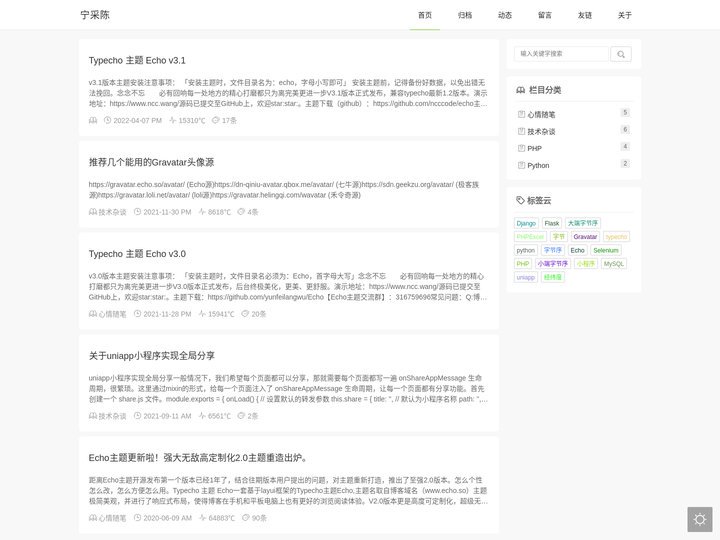The image size is (720, 540).
Task: Click the typecho tag
Action: 616,236
